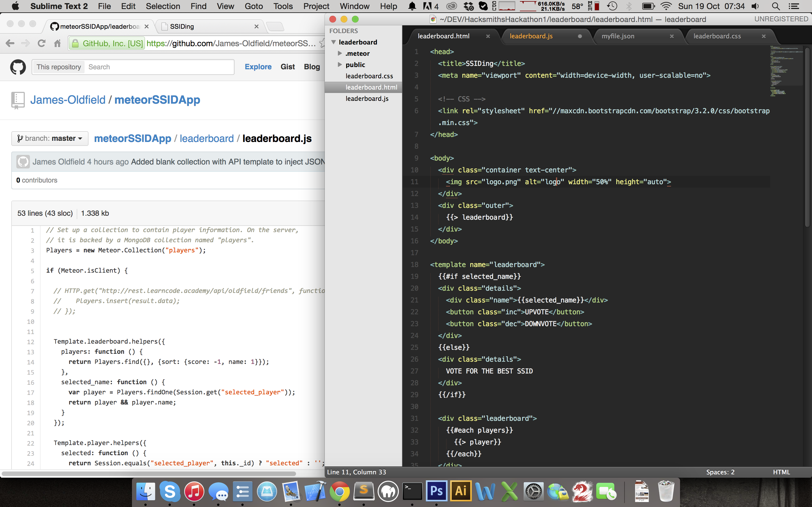Close the unsaved leaderboard.js tab

580,36
